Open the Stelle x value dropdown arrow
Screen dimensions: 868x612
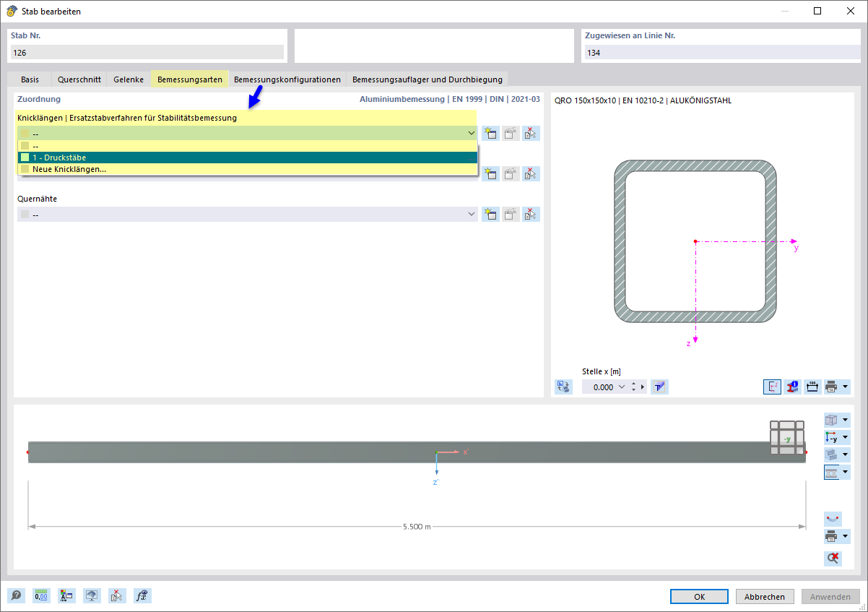[622, 387]
